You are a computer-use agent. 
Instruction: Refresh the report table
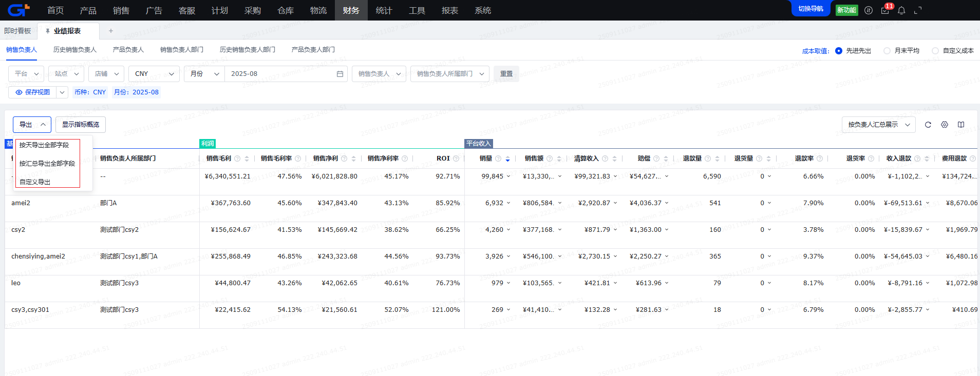click(x=928, y=125)
